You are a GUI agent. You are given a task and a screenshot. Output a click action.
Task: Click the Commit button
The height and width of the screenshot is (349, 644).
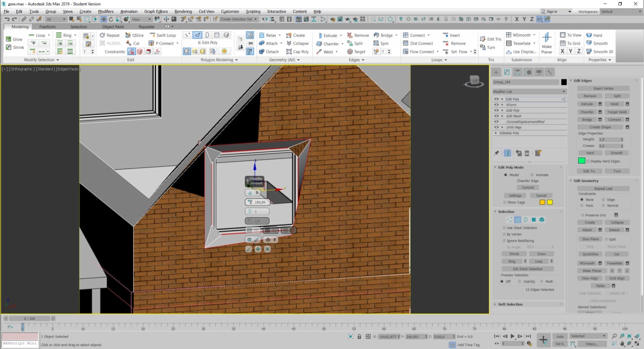(528, 187)
